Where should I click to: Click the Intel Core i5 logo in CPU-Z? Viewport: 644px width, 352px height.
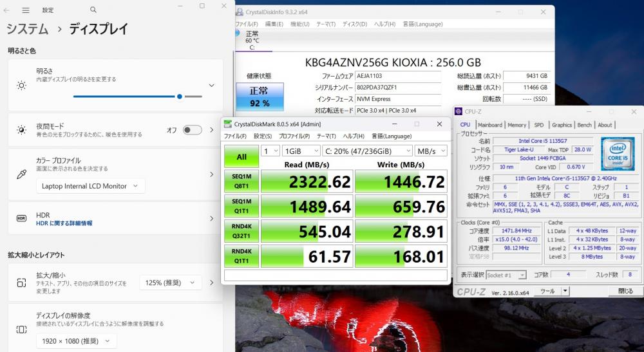coord(618,154)
